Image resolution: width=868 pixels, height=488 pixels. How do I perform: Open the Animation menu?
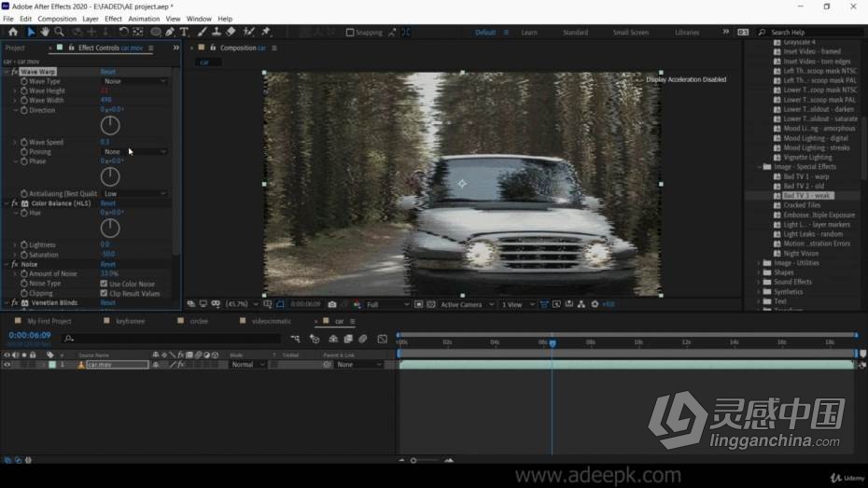144,19
